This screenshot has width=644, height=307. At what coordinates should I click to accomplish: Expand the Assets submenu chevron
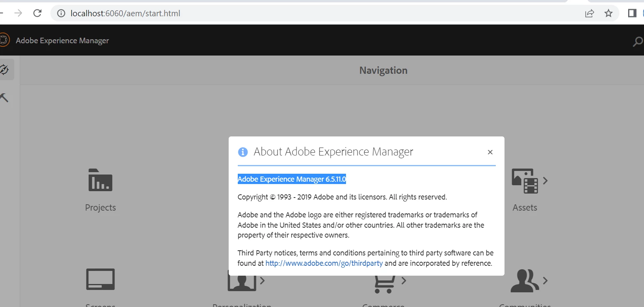(545, 180)
